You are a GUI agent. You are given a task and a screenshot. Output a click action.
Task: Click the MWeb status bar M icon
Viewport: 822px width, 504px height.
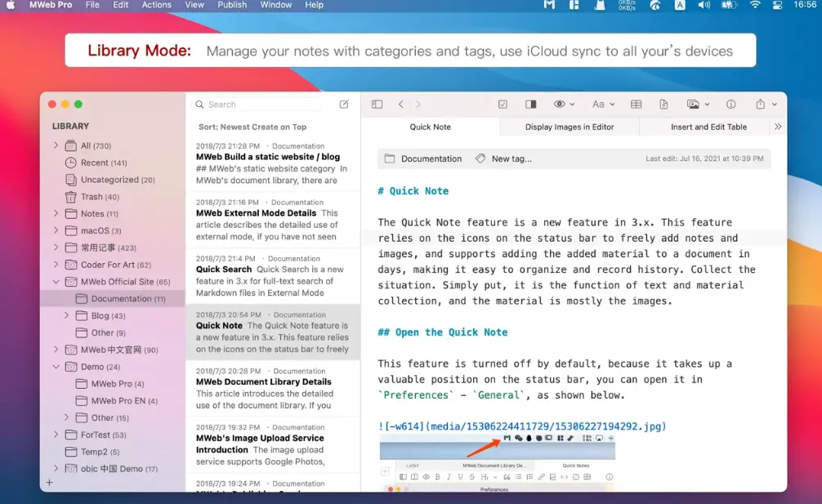click(549, 5)
